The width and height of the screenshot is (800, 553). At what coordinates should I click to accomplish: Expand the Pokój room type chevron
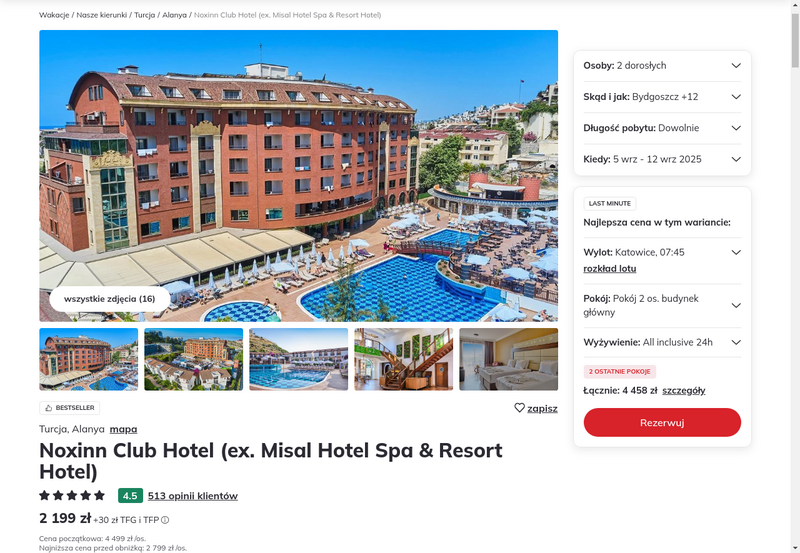[736, 305]
